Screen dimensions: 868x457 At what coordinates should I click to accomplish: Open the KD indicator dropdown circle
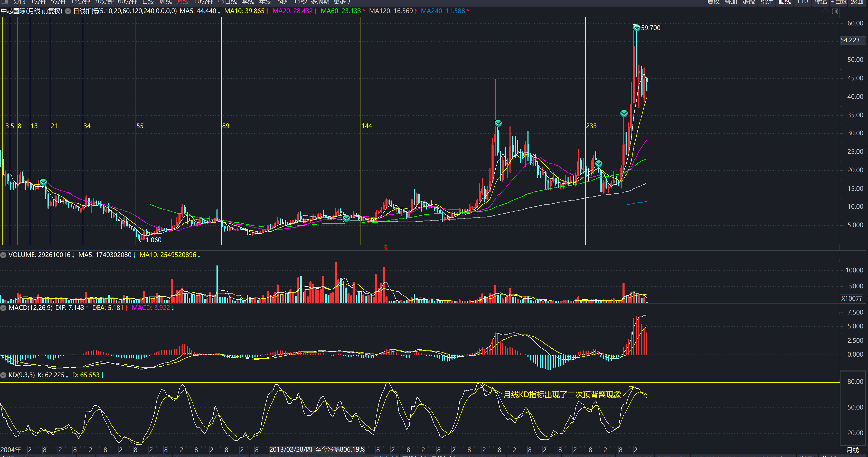click(3, 375)
